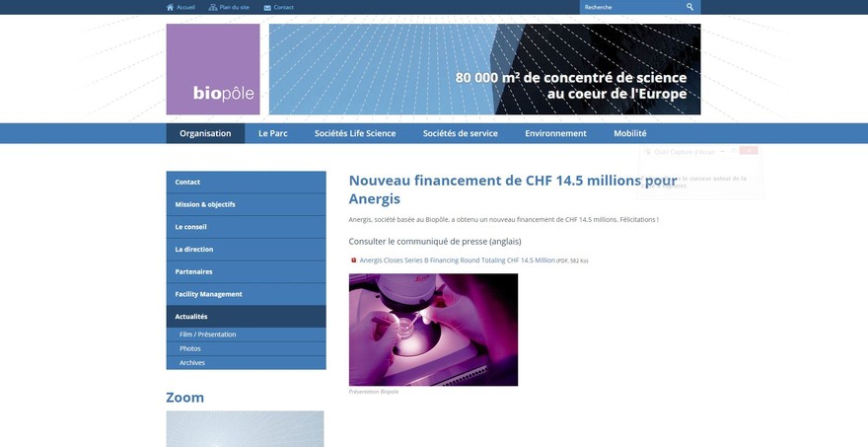
Task: Open the Sociétés de service menu
Action: [x=460, y=133]
